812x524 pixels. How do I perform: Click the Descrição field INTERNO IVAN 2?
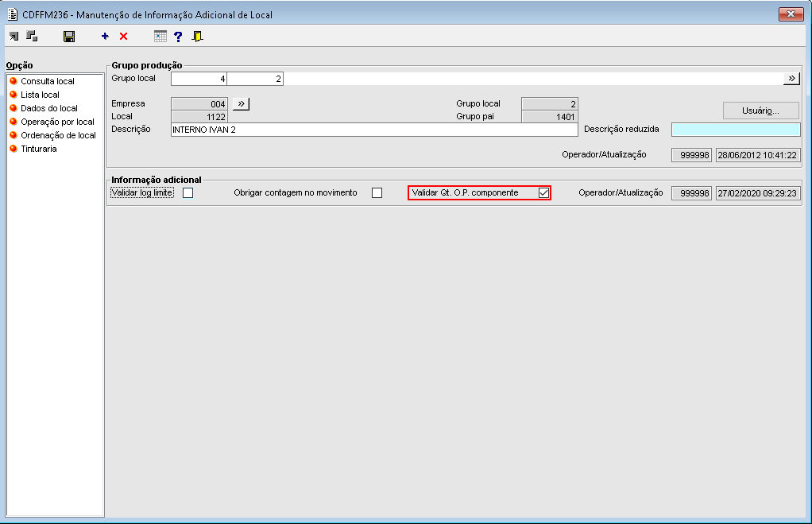click(374, 130)
